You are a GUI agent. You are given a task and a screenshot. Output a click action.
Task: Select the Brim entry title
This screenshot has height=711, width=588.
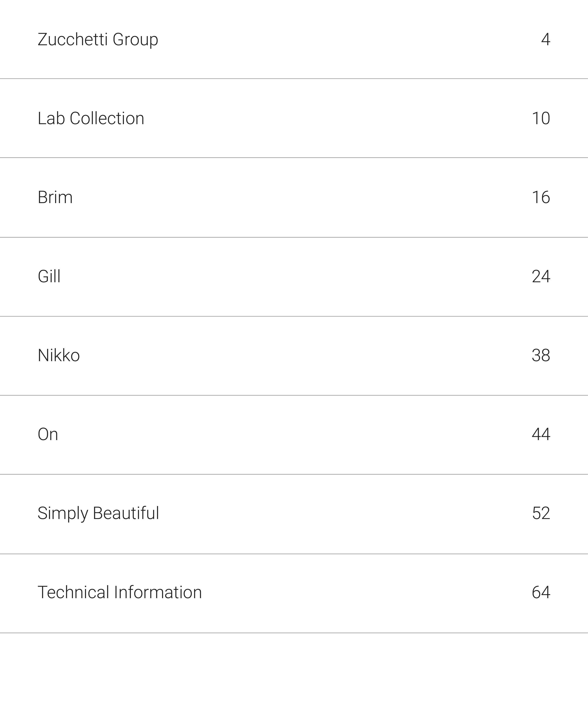point(55,197)
